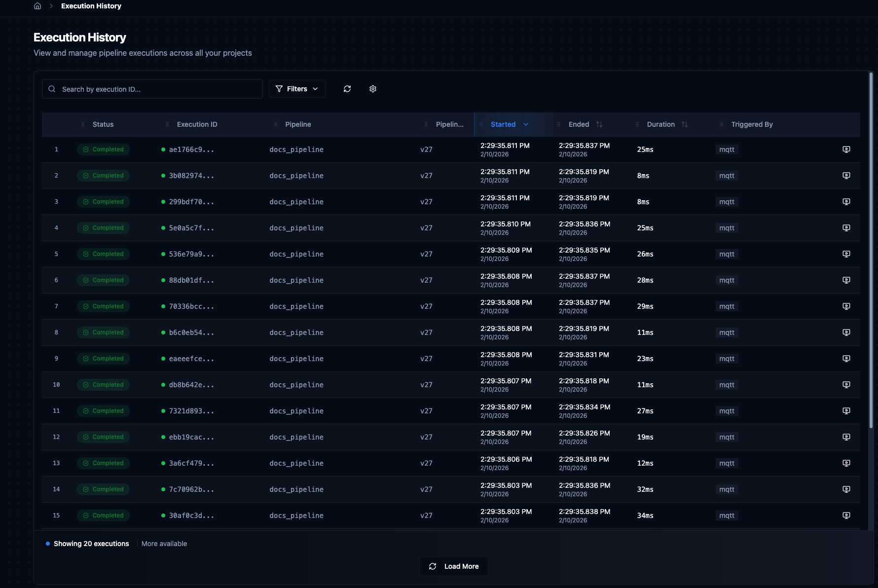Click the Load More button
This screenshot has height=588, width=878.
coord(454,566)
